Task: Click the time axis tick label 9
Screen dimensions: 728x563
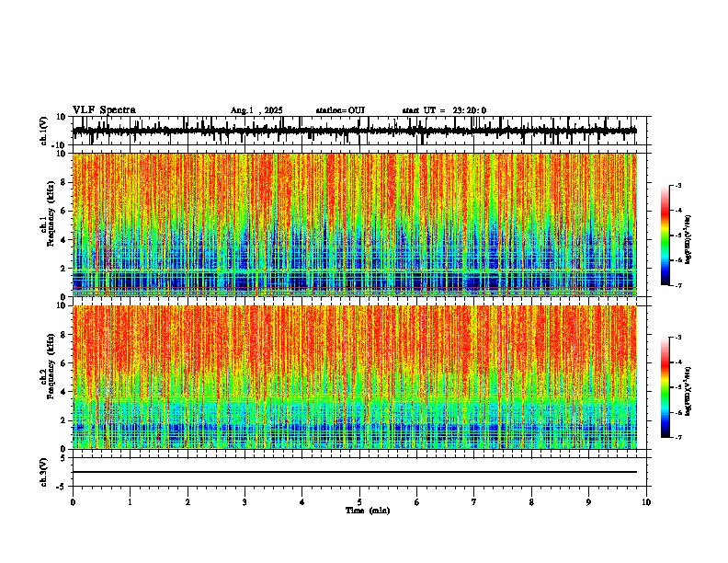Action: pyautogui.click(x=588, y=502)
